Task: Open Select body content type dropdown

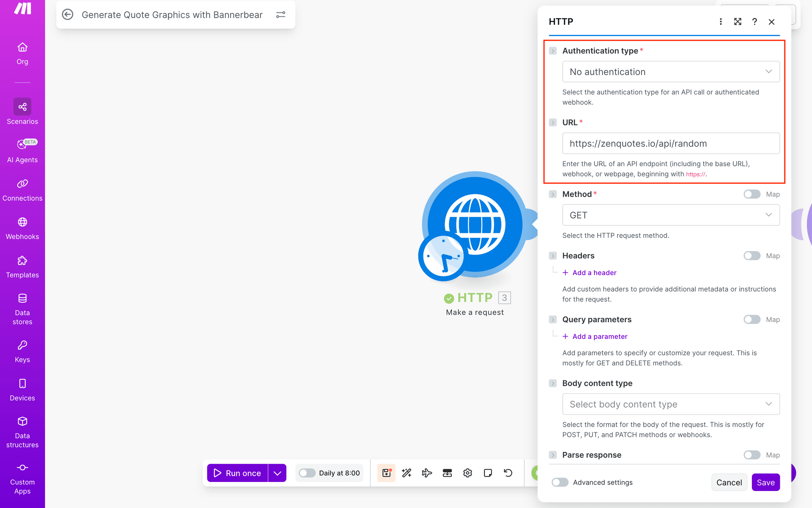Action: [671, 404]
